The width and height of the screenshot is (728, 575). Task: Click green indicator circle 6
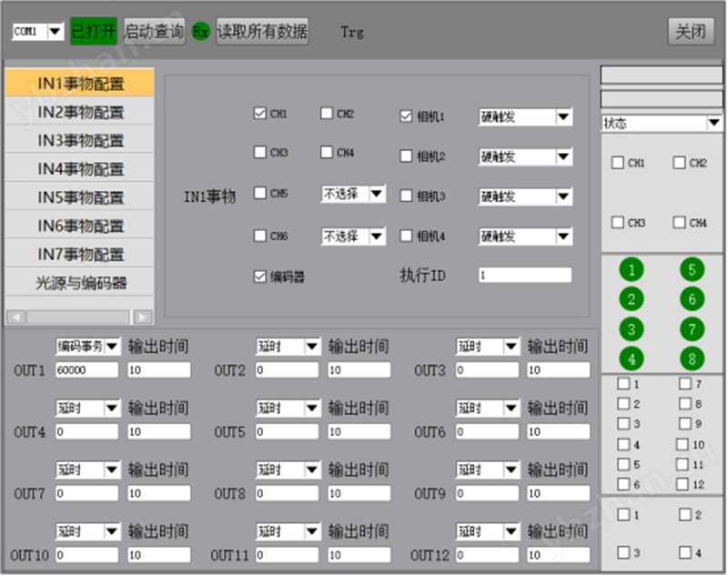click(692, 299)
